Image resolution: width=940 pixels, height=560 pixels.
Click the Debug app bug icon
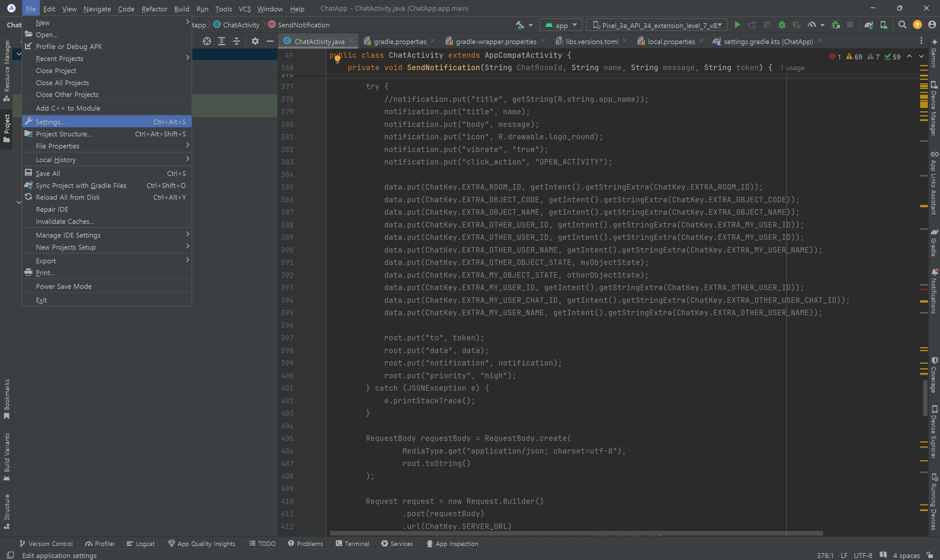click(782, 25)
